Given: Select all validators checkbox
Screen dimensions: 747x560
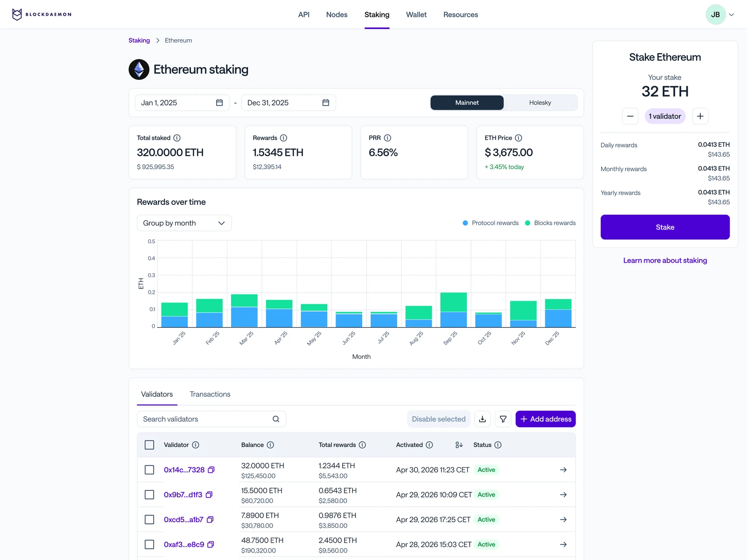Looking at the screenshot, I should [149, 445].
